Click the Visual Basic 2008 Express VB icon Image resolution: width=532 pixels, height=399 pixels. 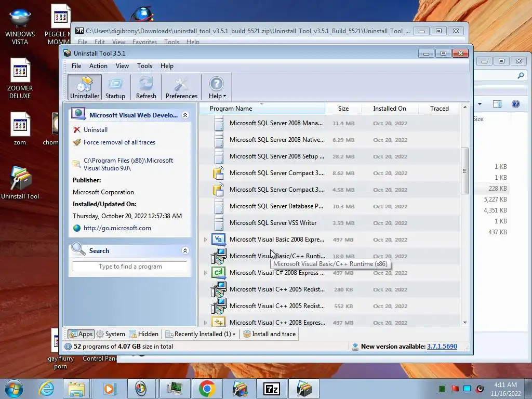[219, 239]
